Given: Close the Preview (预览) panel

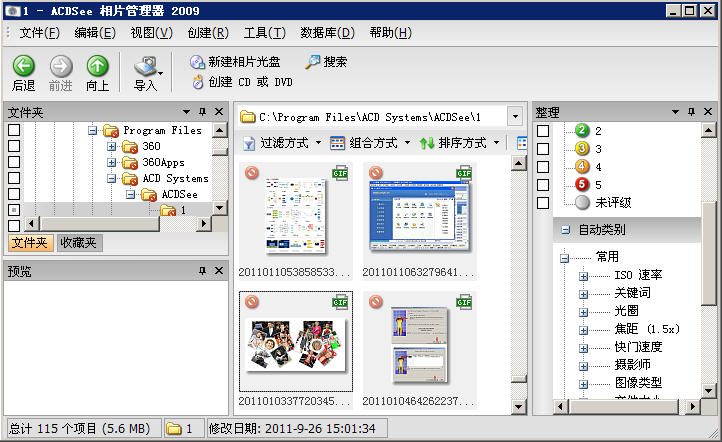Looking at the screenshot, I should [x=219, y=271].
